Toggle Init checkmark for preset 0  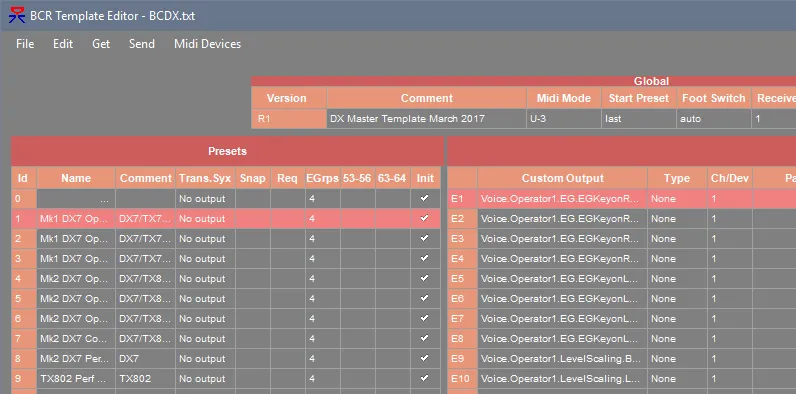pyautogui.click(x=425, y=199)
